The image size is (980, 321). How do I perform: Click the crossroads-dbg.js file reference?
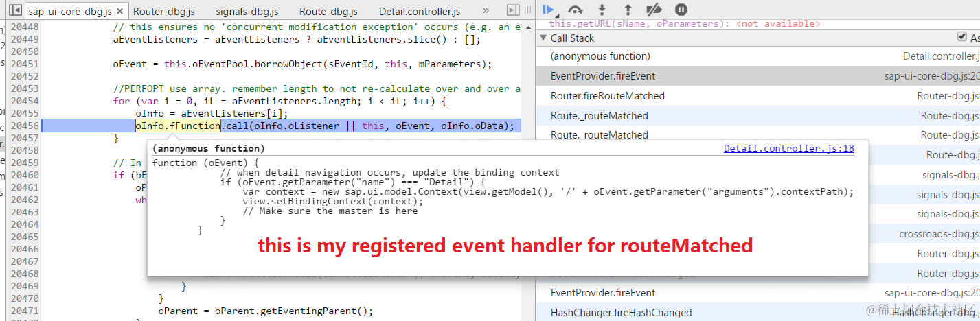click(x=939, y=234)
